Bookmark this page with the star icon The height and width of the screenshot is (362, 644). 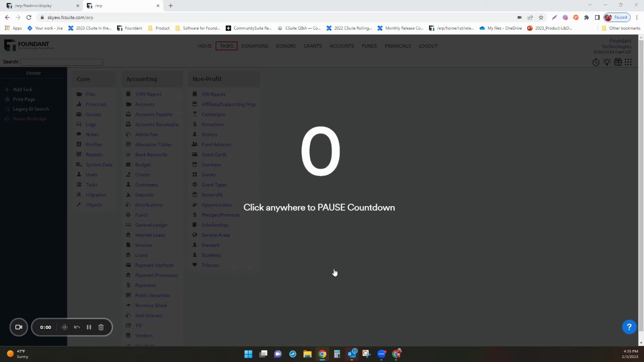[x=541, y=17]
